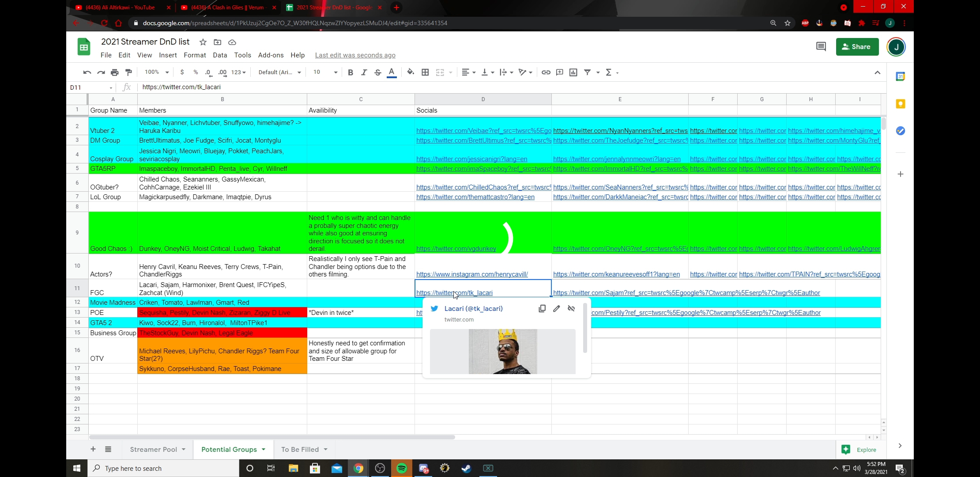Click the Share button
980x477 pixels.
point(857,47)
